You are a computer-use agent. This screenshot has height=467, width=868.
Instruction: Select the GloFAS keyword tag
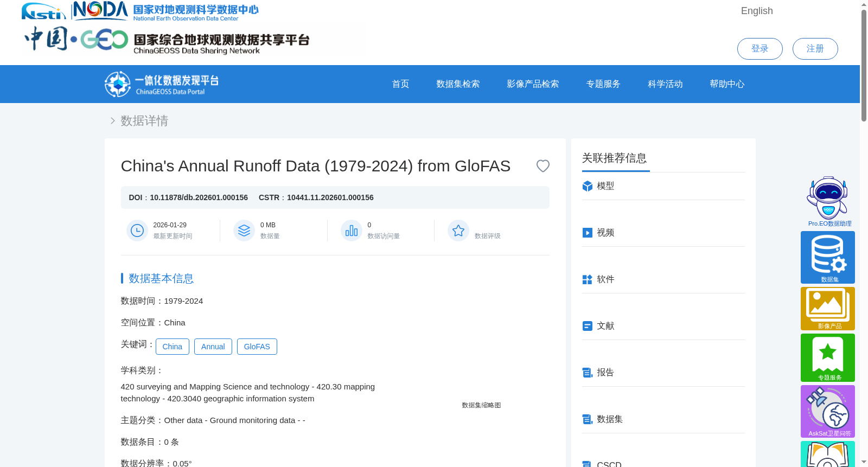coord(257,347)
